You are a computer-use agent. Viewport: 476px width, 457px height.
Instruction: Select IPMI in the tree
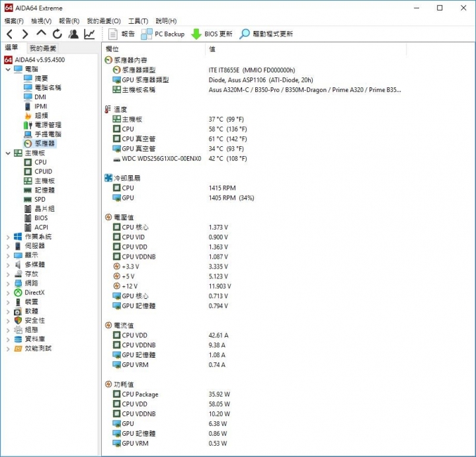pos(36,106)
